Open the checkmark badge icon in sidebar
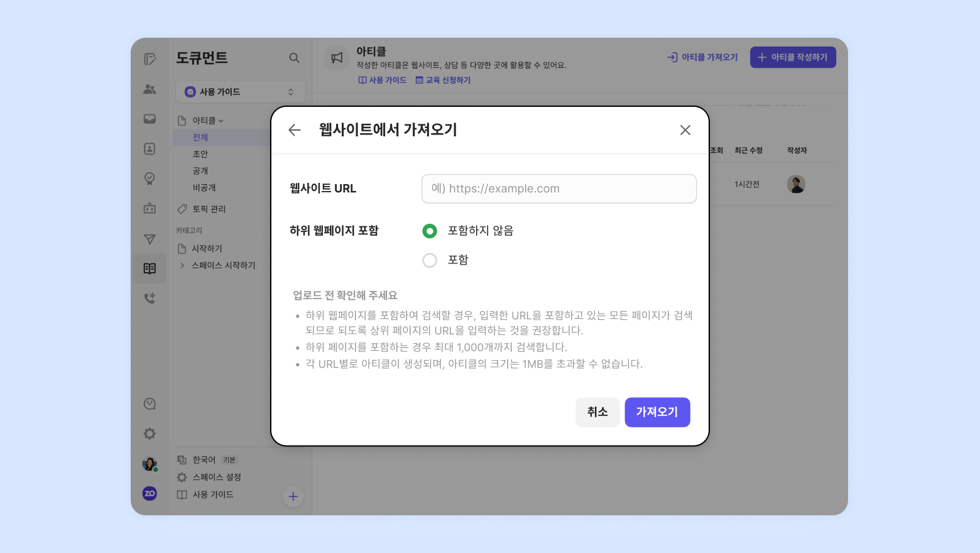 [x=150, y=178]
